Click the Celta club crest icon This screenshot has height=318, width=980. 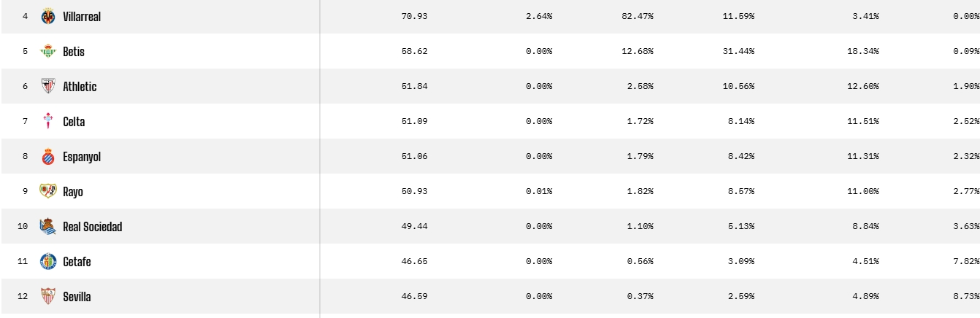tap(48, 121)
